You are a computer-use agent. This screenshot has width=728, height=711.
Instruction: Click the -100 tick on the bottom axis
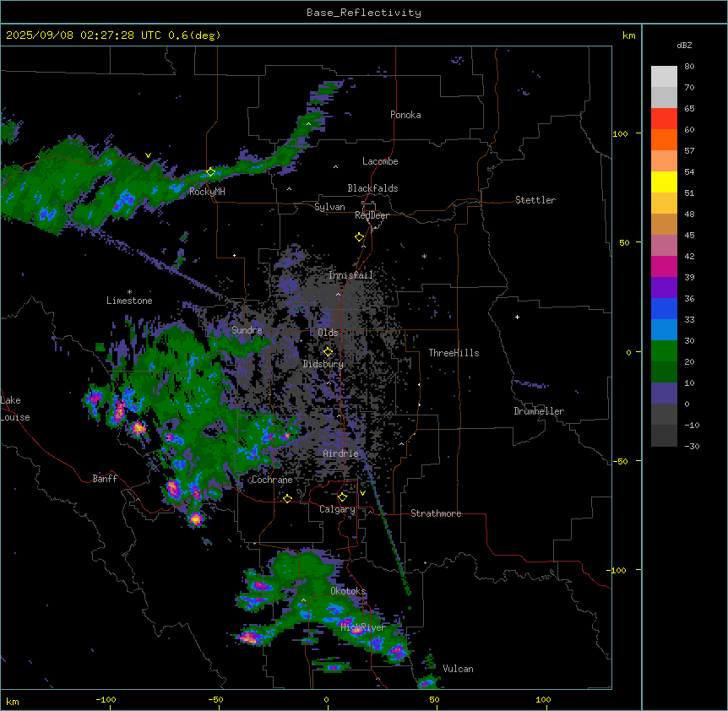click(106, 699)
